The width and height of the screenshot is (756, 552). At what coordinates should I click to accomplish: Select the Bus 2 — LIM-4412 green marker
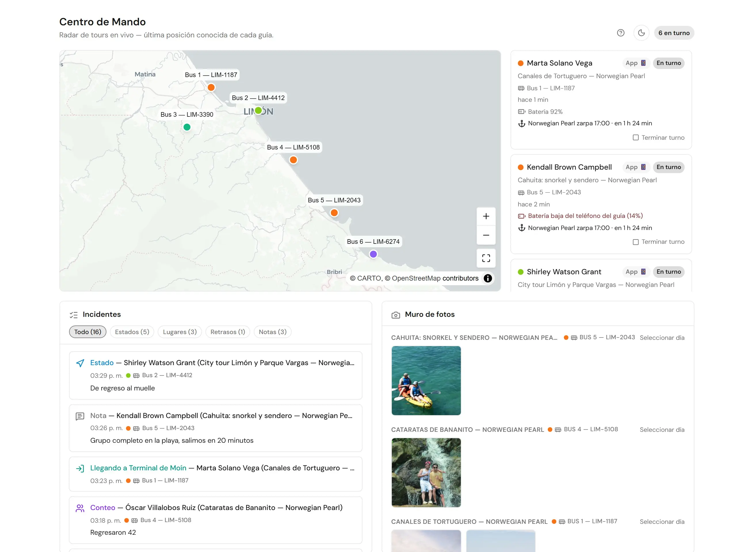[x=258, y=110]
